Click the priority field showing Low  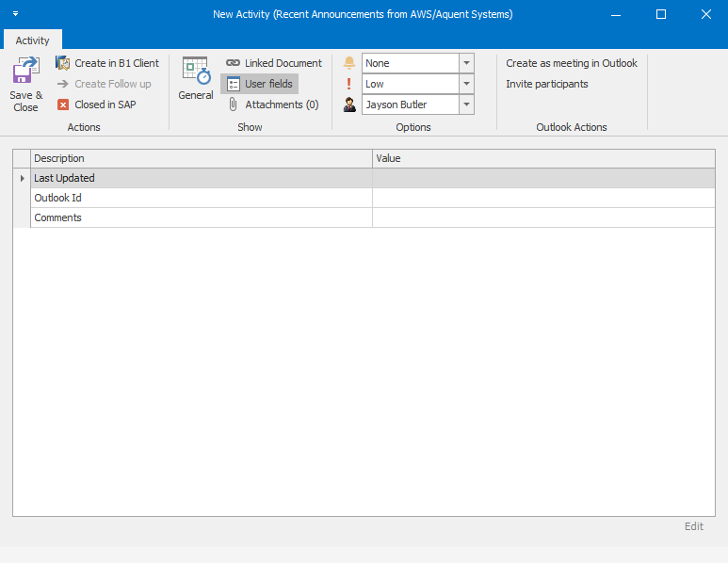pos(411,84)
